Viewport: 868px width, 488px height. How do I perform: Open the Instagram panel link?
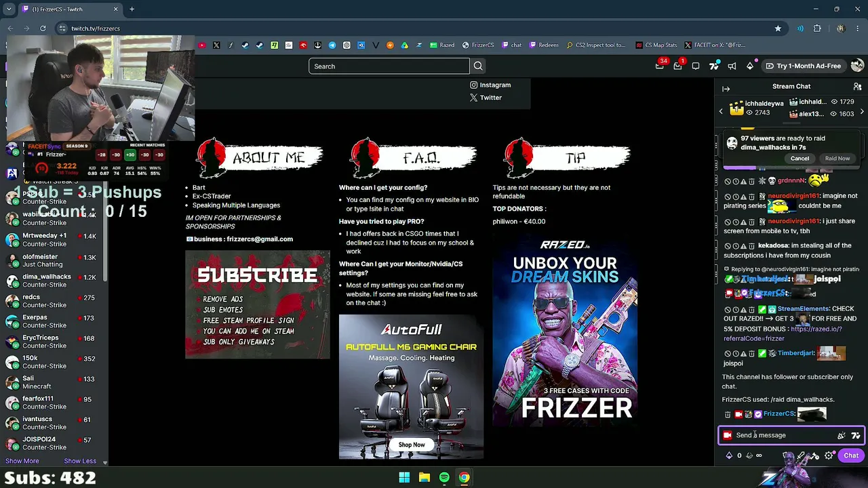[x=490, y=85]
